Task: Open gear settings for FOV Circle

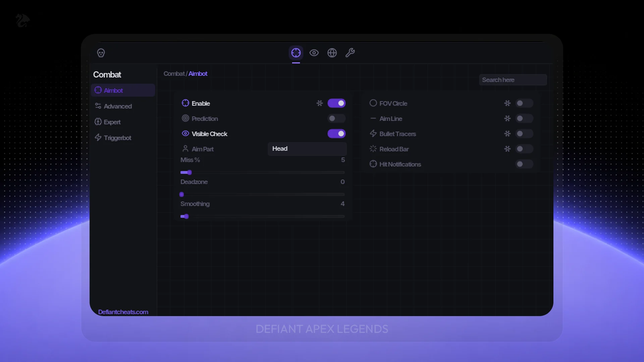Action: click(x=507, y=103)
